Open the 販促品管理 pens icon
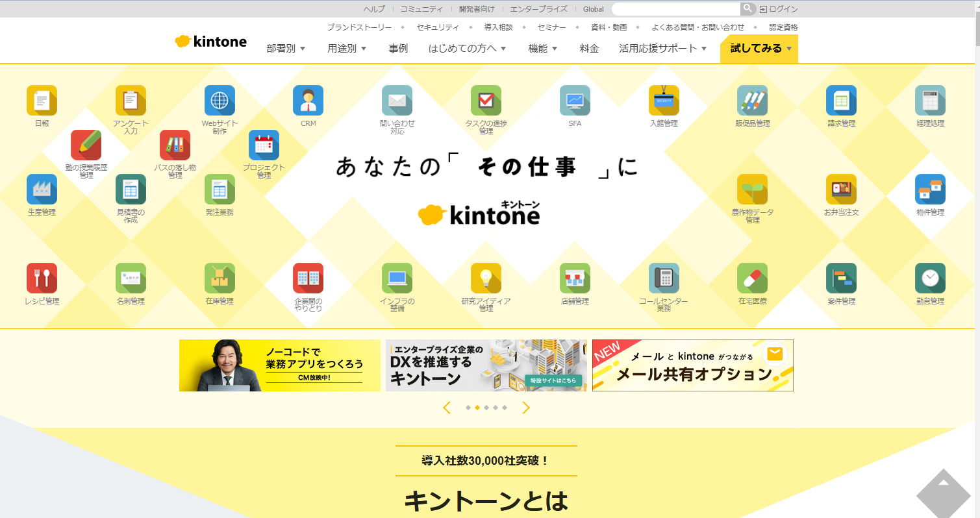 [x=752, y=101]
